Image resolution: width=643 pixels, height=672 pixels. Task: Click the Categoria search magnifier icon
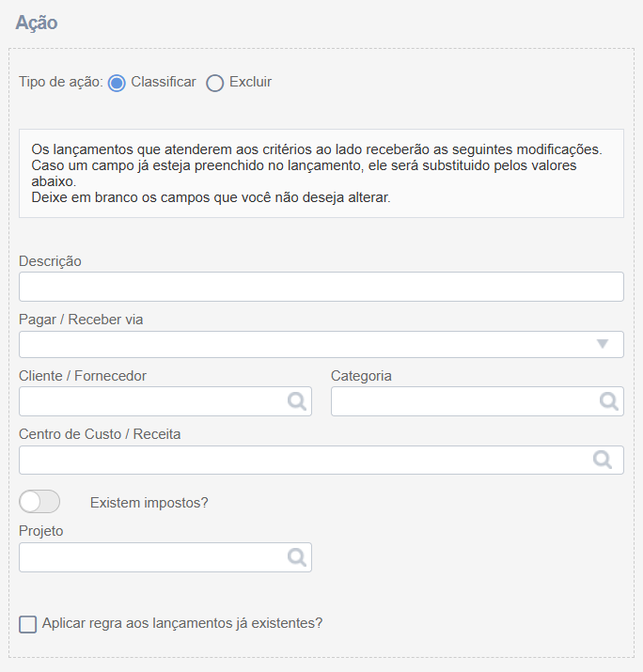click(x=609, y=401)
